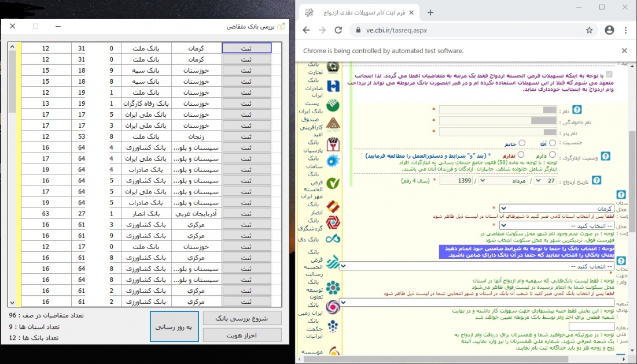This screenshot has height=364, width=637.
Task: Go back in Chrome
Action: [x=306, y=30]
